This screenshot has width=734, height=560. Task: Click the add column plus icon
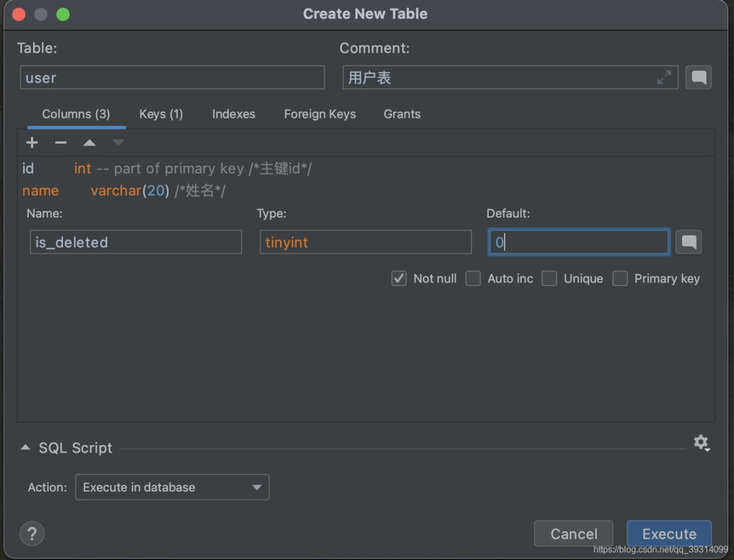(x=32, y=143)
